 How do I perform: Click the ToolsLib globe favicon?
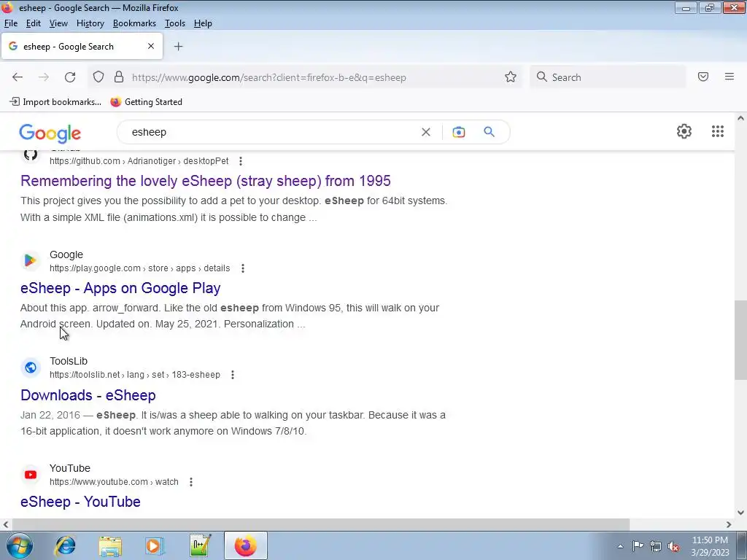31,367
